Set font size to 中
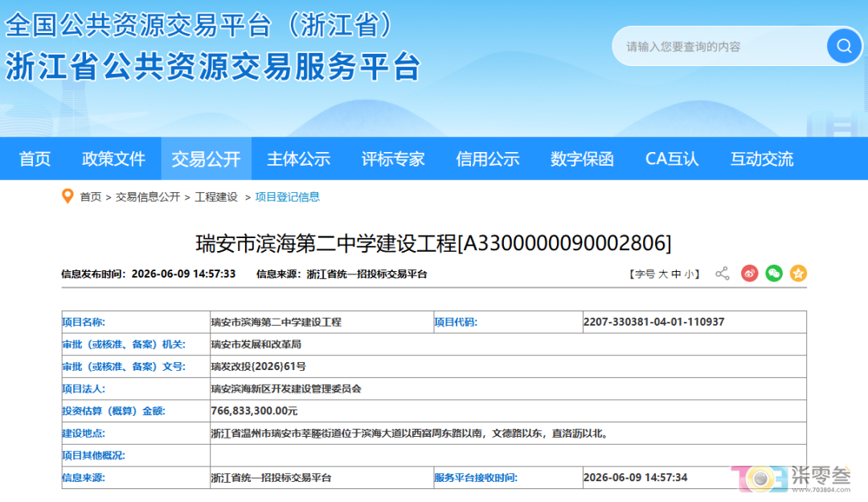The image size is (868, 502). pos(676,274)
